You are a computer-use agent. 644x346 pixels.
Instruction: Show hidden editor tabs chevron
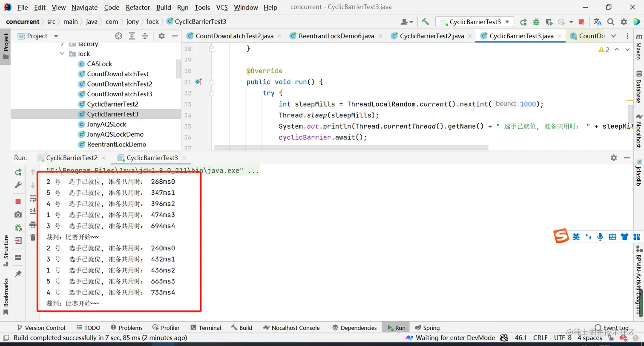[613, 36]
